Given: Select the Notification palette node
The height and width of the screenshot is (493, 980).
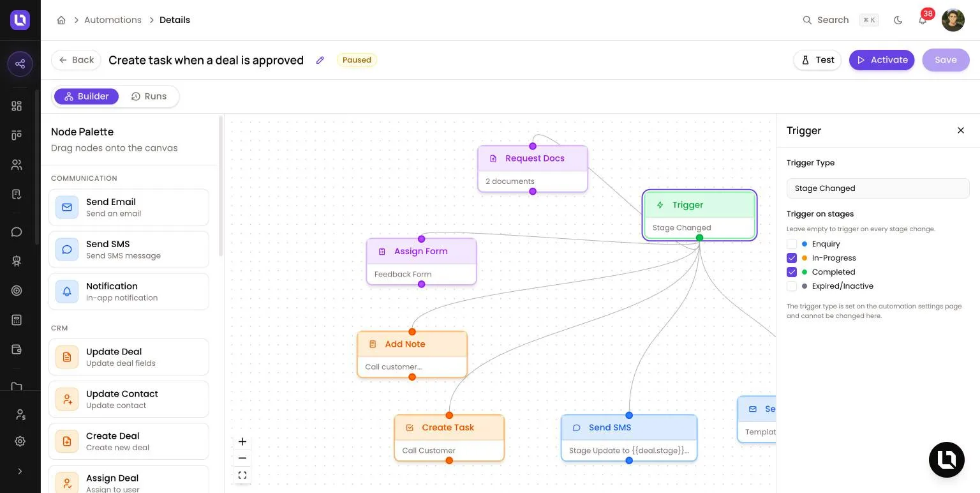Looking at the screenshot, I should 129,291.
